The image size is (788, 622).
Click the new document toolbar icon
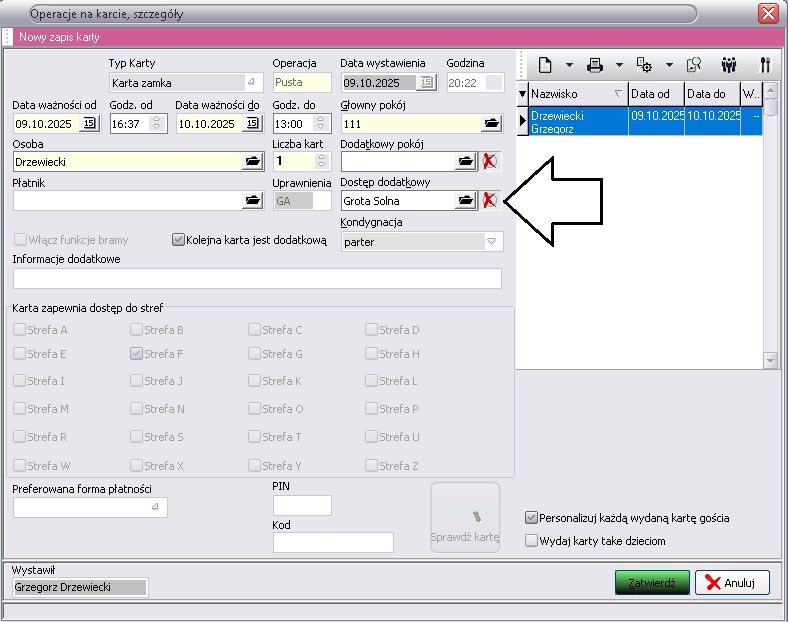(x=545, y=65)
